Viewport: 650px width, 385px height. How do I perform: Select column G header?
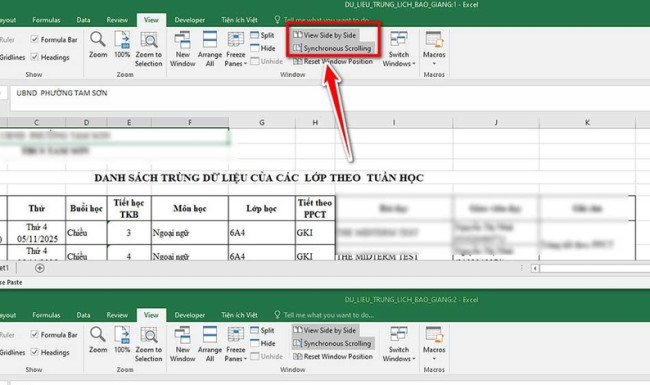(x=262, y=122)
